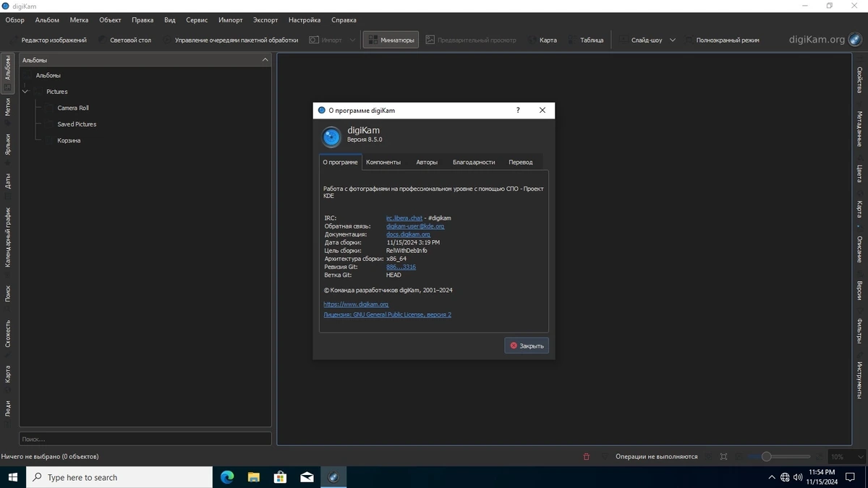The height and width of the screenshot is (488, 868).
Task: Click the album Поиск… search field
Action: (145, 439)
